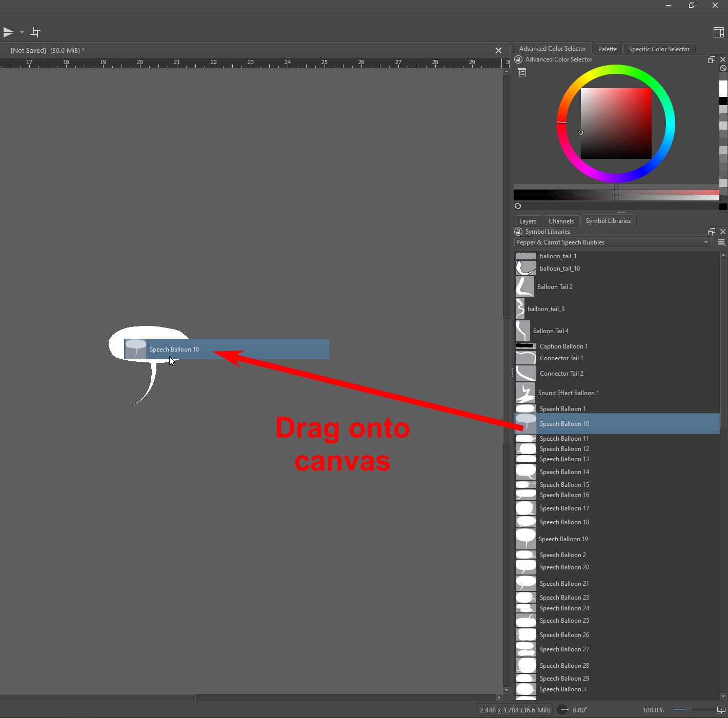This screenshot has width=728, height=718.
Task: Click the Speech Balloon 13 entry
Action: click(x=617, y=459)
